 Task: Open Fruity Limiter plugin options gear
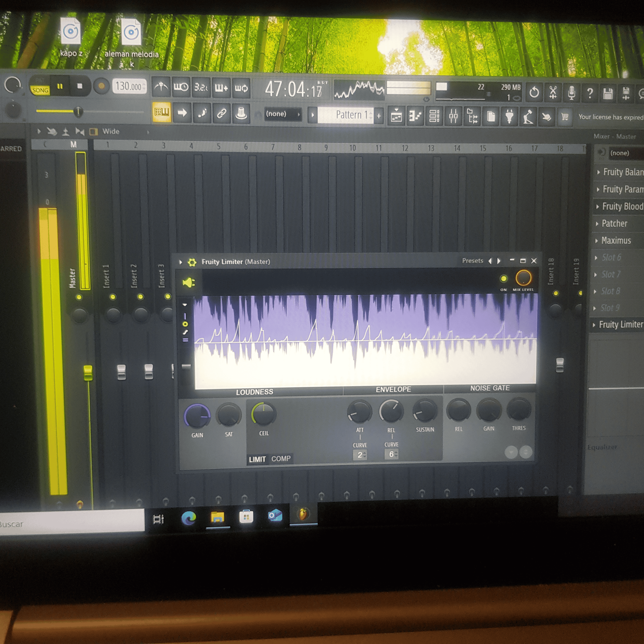(x=192, y=262)
